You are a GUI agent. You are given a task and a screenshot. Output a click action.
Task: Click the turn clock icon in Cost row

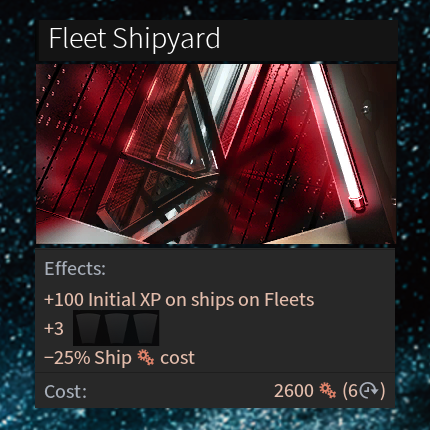point(370,390)
